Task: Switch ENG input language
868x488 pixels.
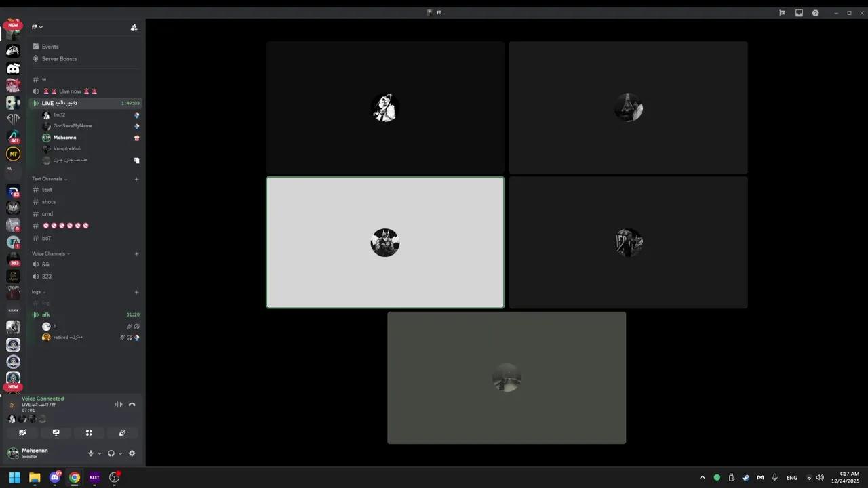Action: pos(791,478)
